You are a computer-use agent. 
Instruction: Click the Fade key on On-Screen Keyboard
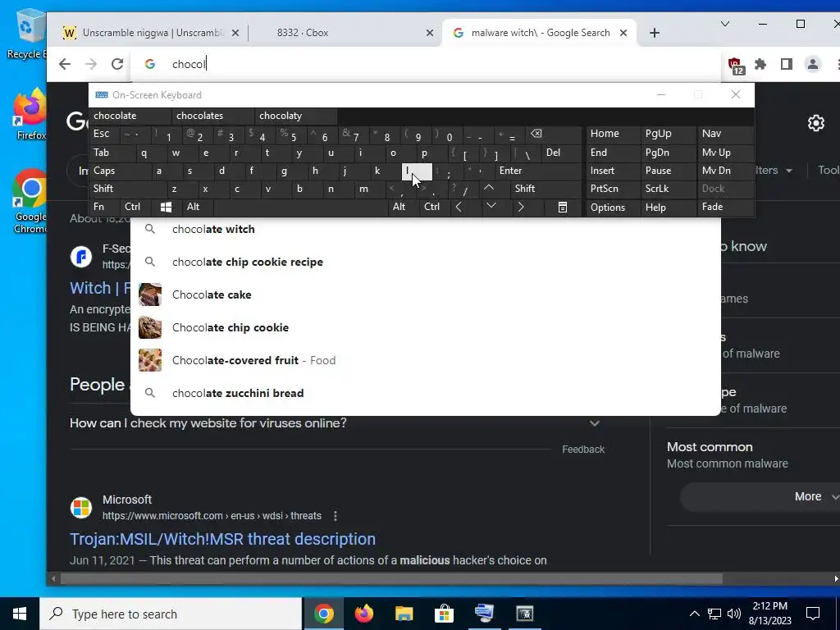pyautogui.click(x=725, y=207)
